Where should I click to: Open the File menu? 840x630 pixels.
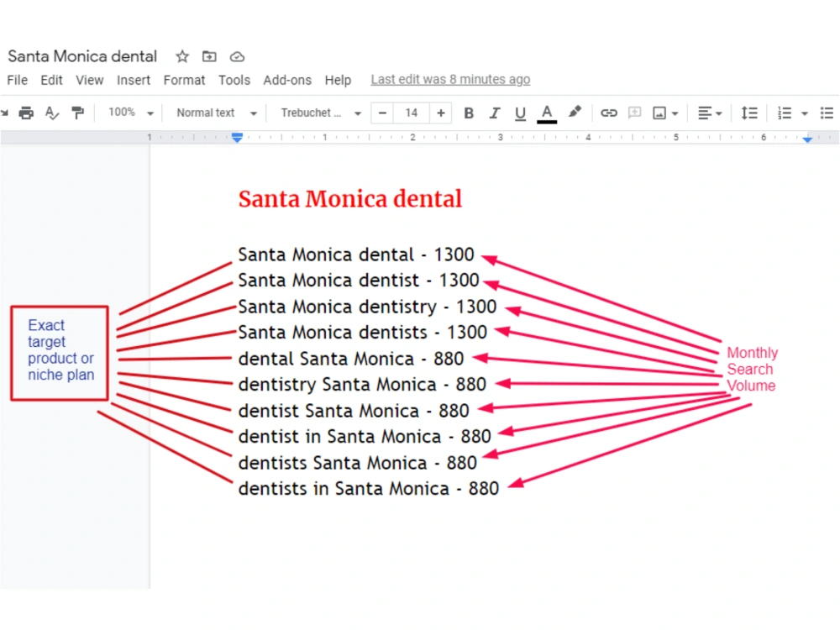17,81
